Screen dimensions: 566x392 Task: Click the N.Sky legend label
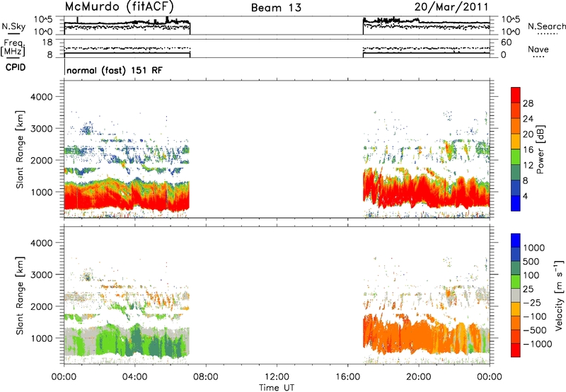pyautogui.click(x=13, y=26)
